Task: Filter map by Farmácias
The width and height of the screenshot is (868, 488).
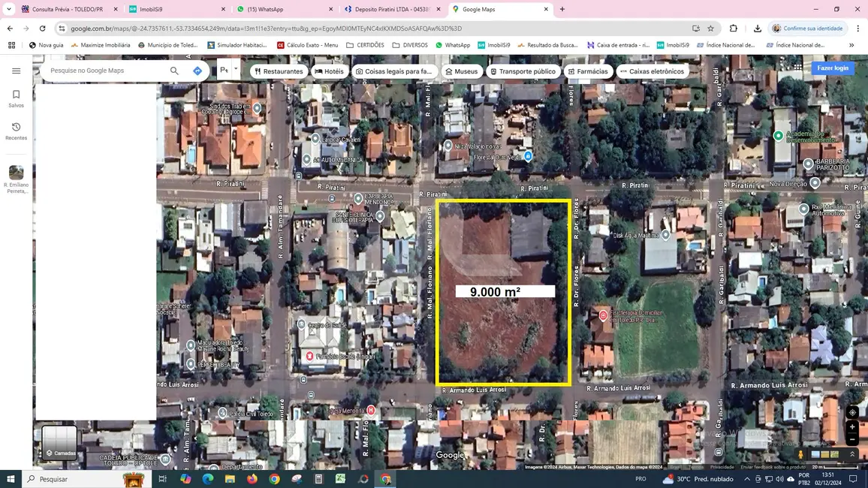Action: pyautogui.click(x=588, y=71)
